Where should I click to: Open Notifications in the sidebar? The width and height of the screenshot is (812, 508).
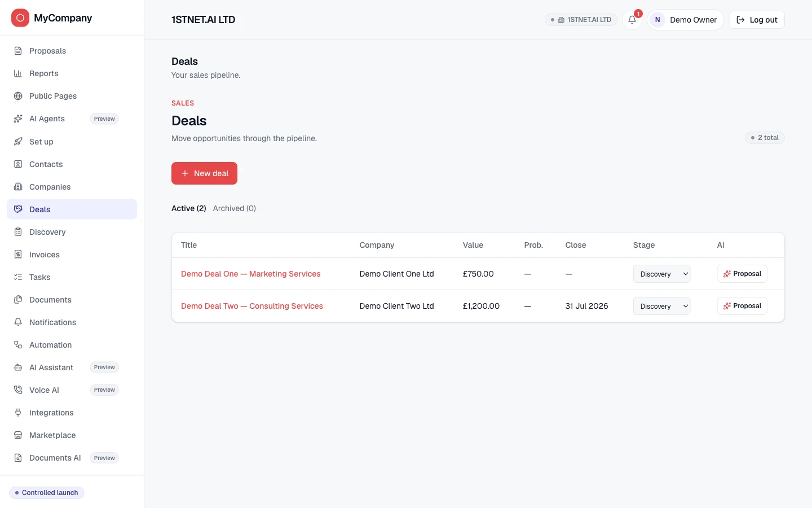click(x=72, y=322)
